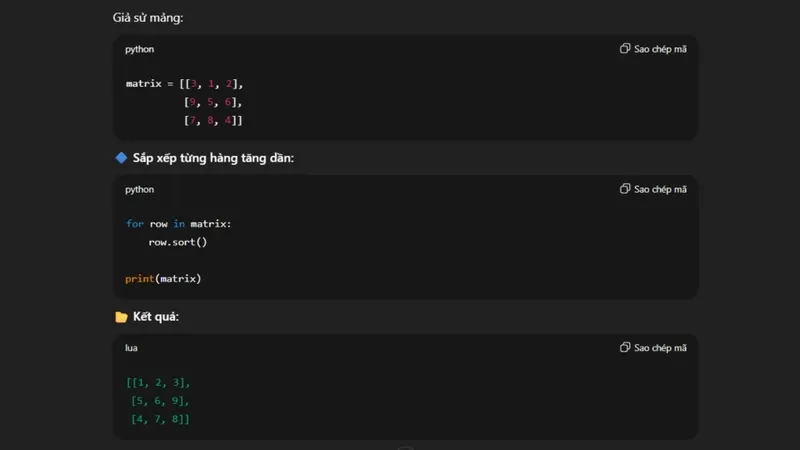Click the "[4, 7, 8]]" output line
The image size is (800, 450).
pyautogui.click(x=160, y=419)
